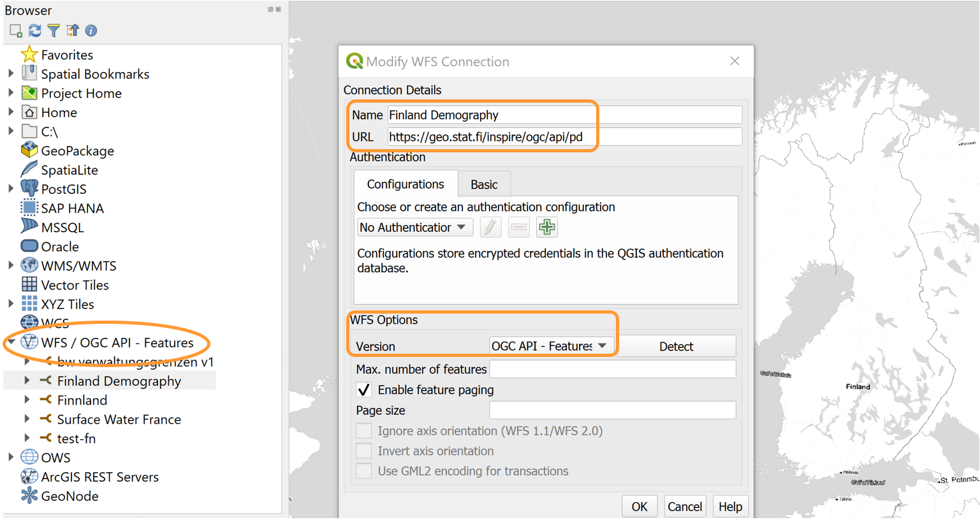This screenshot has width=980, height=522.
Task: Click the green plus add authentication icon
Action: 546,227
